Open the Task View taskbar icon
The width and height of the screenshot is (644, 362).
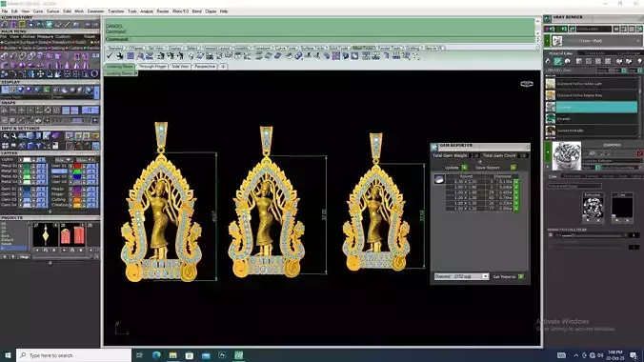tap(139, 355)
